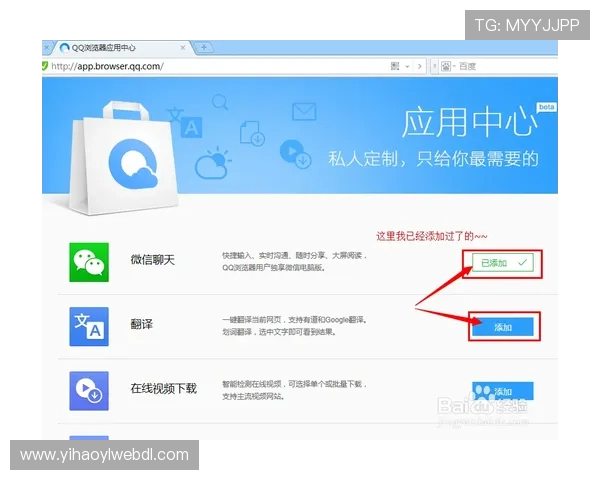Click the video download description text
The width and height of the screenshot is (600, 480).
point(294,390)
